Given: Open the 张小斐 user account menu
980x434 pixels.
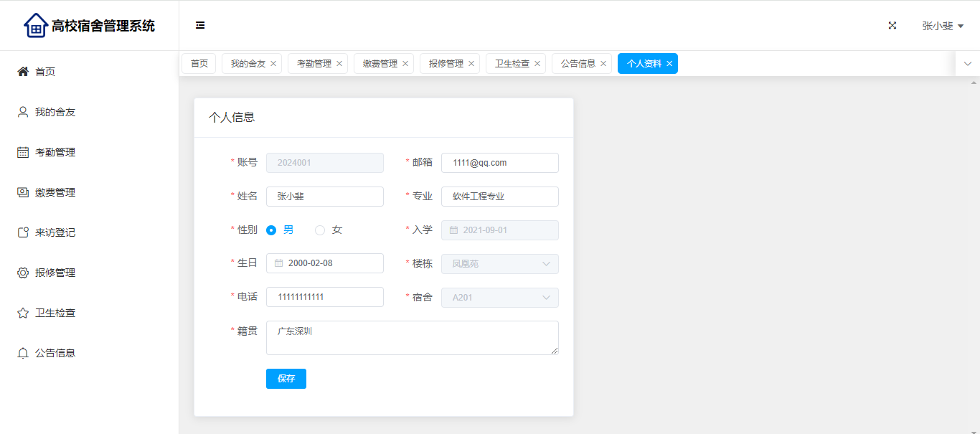Looking at the screenshot, I should click(x=942, y=26).
